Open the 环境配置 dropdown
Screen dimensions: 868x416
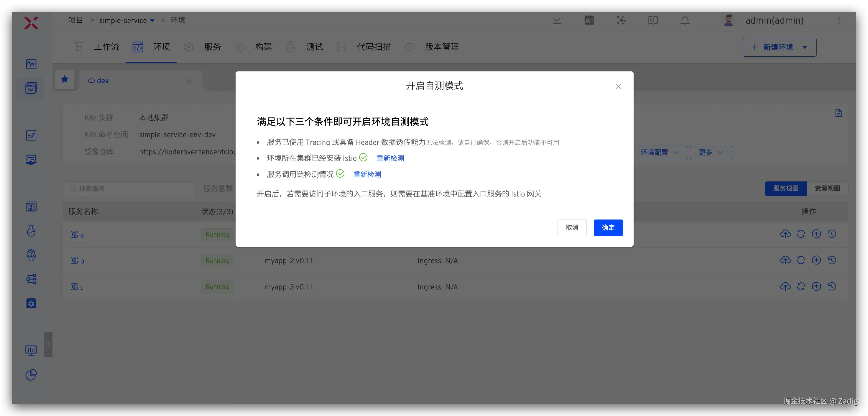(x=659, y=152)
